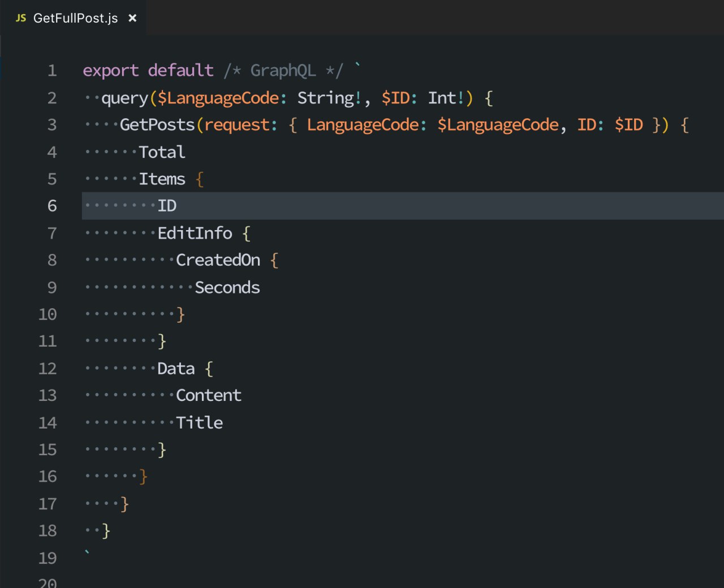Click '$ID' value on line 3
The image size is (724, 588).
[629, 125]
